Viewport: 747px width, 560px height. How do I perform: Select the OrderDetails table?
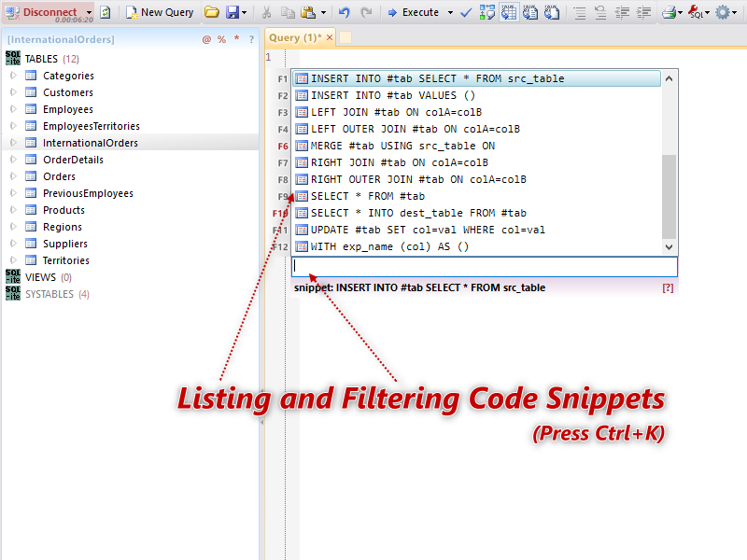[x=73, y=160]
